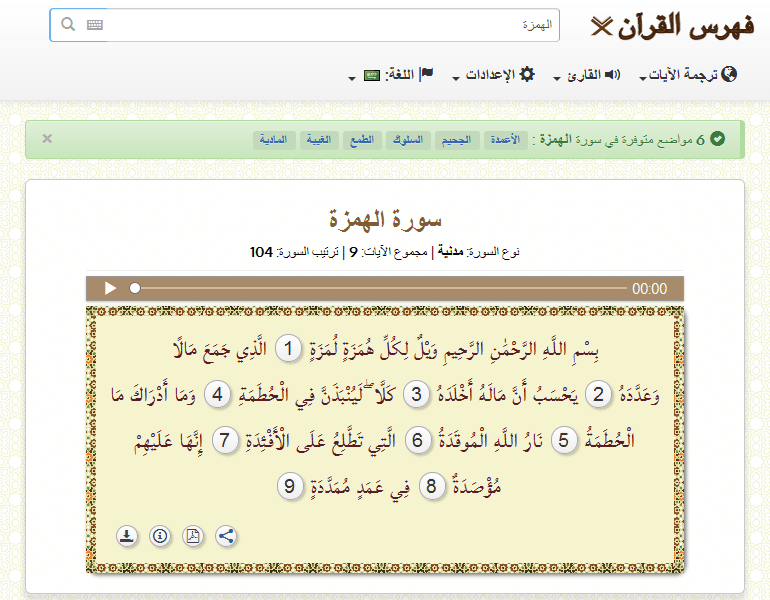This screenshot has height=600, width=770.
Task: Click into the search text field
Action: (330, 25)
